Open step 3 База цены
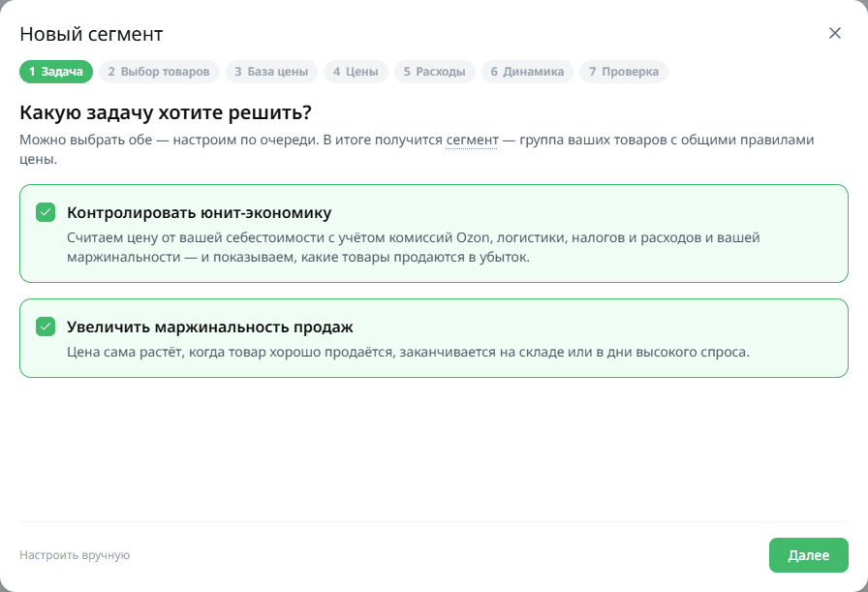The width and height of the screenshot is (868, 592). pos(271,72)
